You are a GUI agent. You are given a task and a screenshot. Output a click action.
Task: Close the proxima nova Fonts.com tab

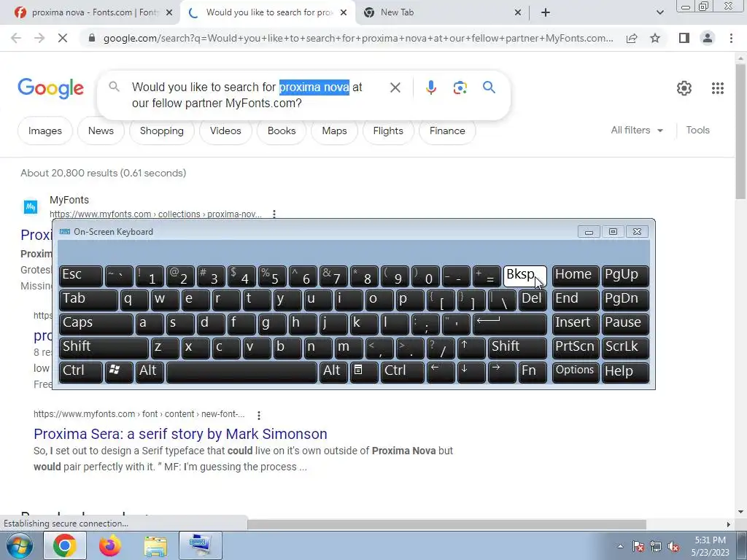[169, 12]
